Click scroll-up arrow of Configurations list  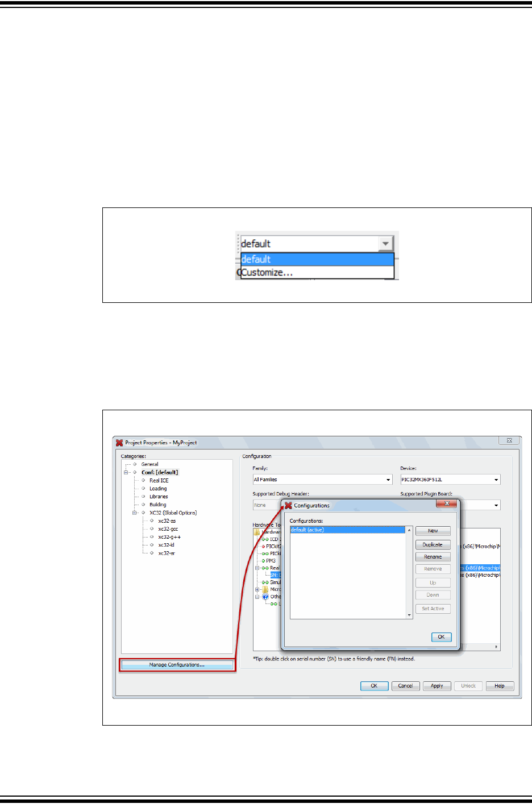409,530
